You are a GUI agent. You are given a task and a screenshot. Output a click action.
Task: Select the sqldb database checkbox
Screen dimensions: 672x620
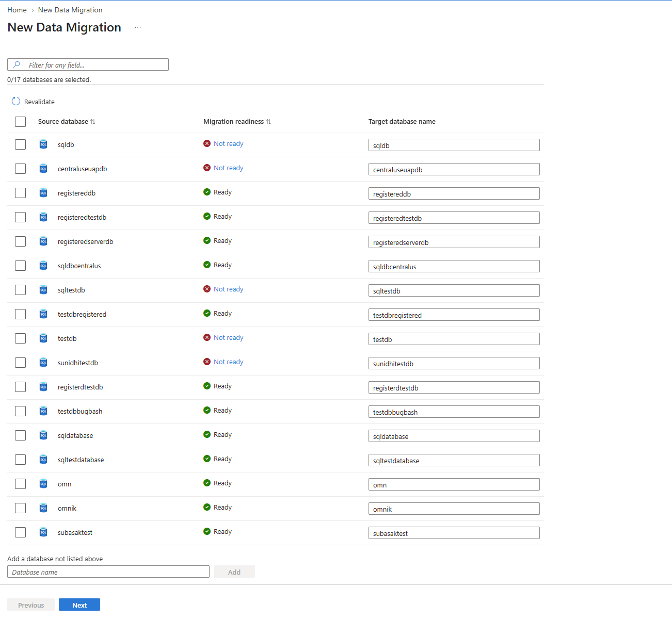(x=20, y=144)
